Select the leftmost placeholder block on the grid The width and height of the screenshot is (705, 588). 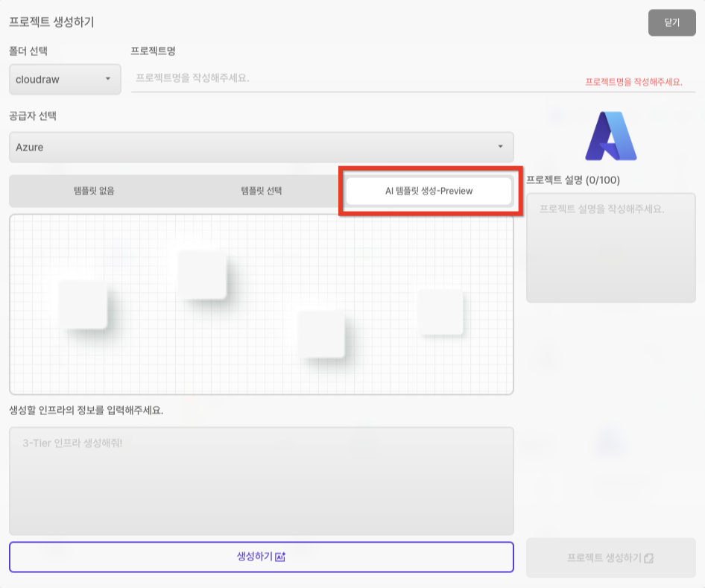(83, 304)
